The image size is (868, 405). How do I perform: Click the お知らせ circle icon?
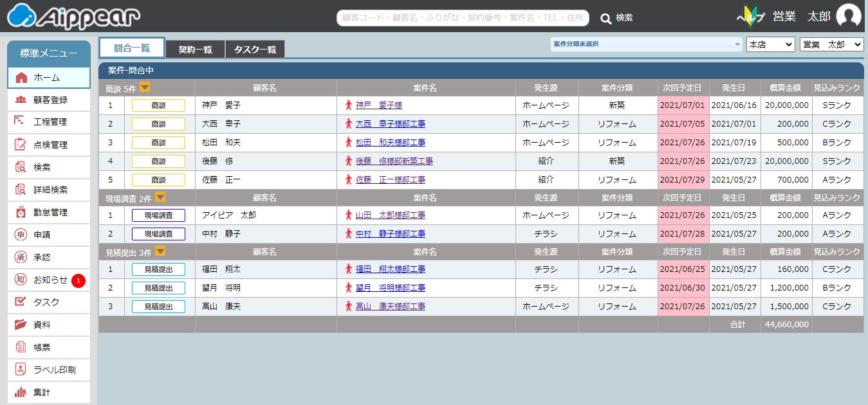tap(21, 280)
